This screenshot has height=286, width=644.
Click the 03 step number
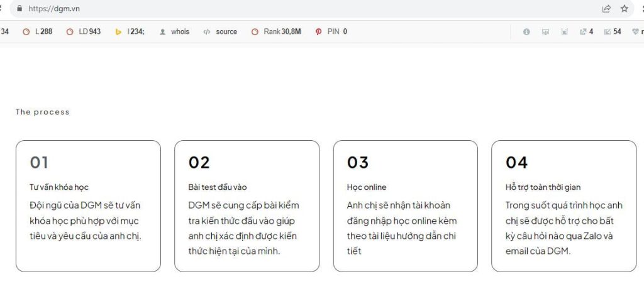pos(358,163)
